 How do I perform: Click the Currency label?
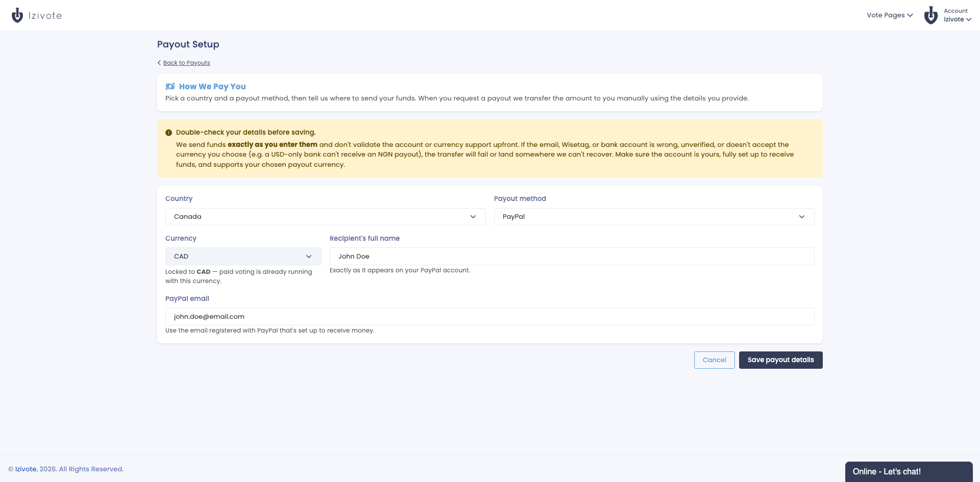coord(181,239)
